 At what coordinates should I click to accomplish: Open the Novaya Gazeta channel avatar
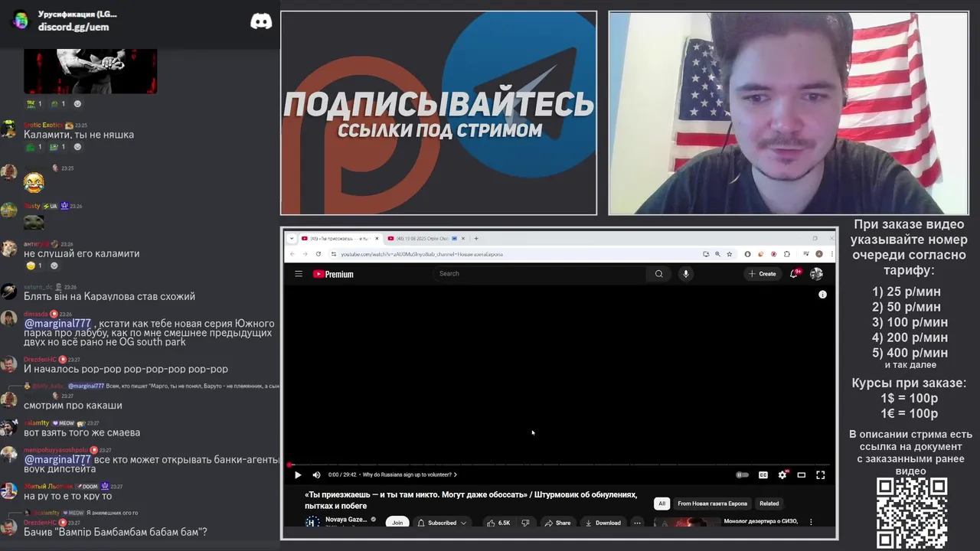pos(312,522)
